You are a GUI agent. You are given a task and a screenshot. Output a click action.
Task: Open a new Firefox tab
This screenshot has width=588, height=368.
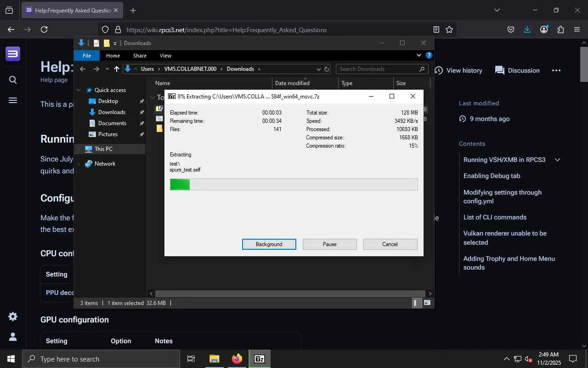tap(133, 10)
